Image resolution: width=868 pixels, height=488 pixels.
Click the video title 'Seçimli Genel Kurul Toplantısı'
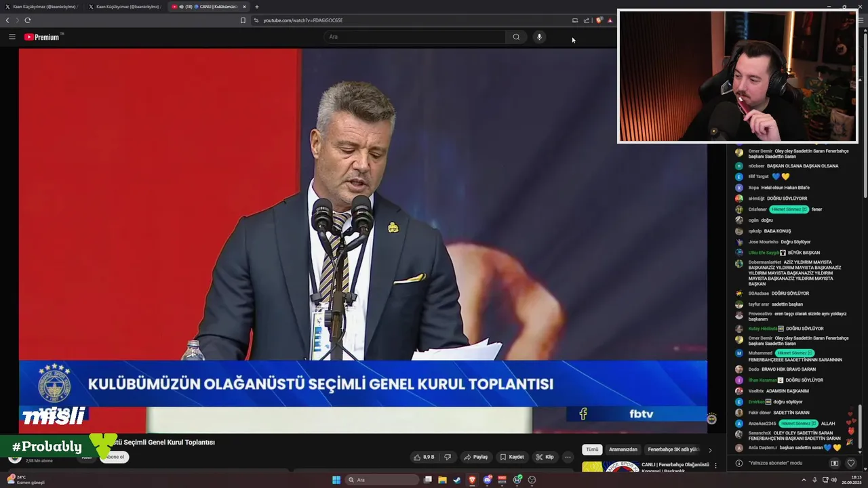click(169, 442)
